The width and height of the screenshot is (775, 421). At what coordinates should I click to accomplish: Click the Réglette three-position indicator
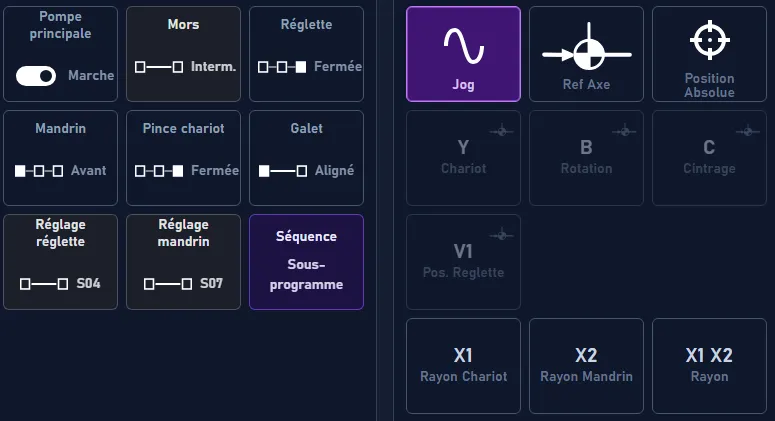pyautogui.click(x=282, y=67)
